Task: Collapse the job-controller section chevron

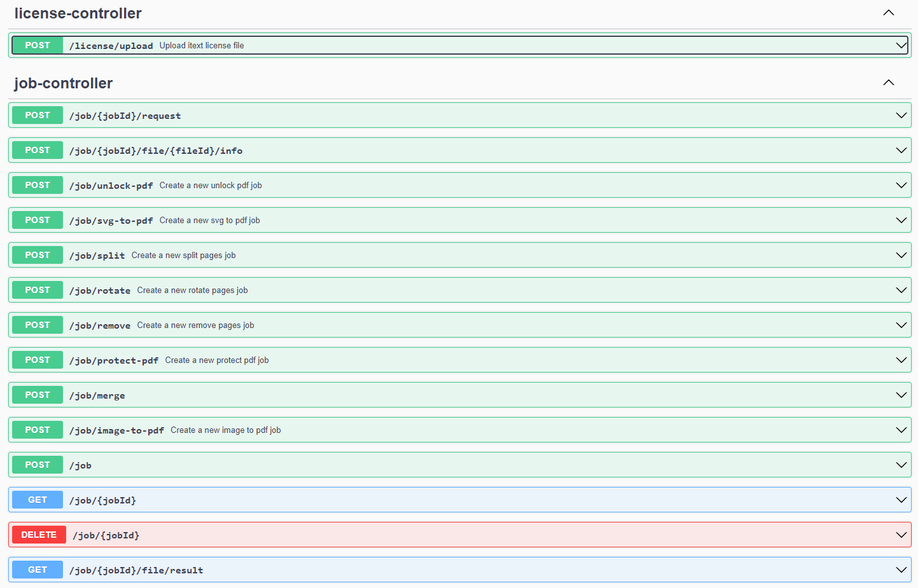Action: tap(888, 83)
